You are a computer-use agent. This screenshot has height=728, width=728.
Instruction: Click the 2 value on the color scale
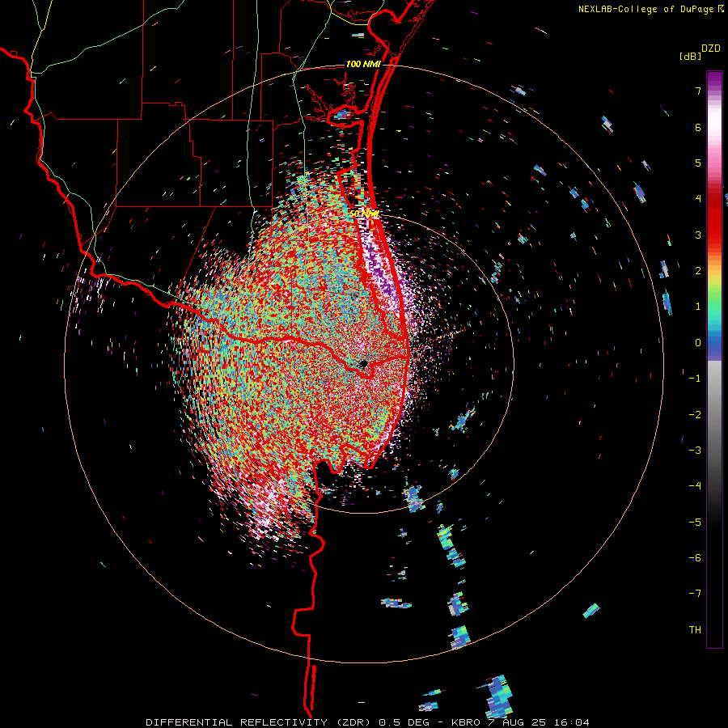[x=698, y=271]
